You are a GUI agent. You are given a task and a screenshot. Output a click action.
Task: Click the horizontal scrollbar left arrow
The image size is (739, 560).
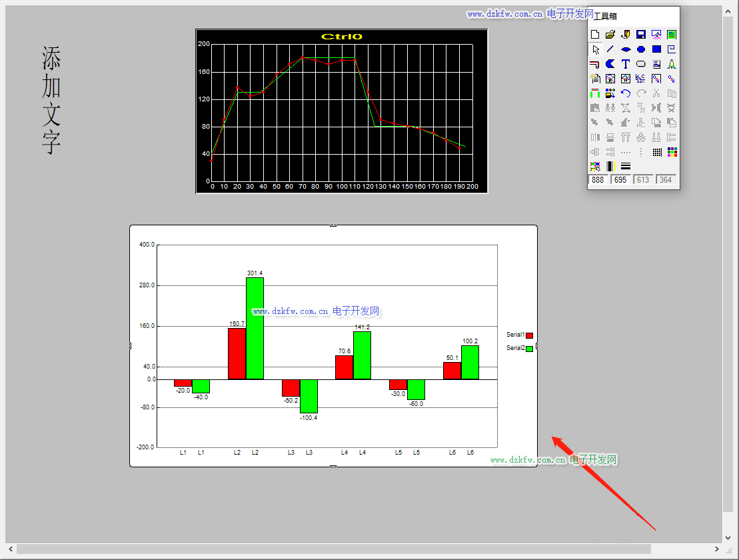click(x=11, y=549)
